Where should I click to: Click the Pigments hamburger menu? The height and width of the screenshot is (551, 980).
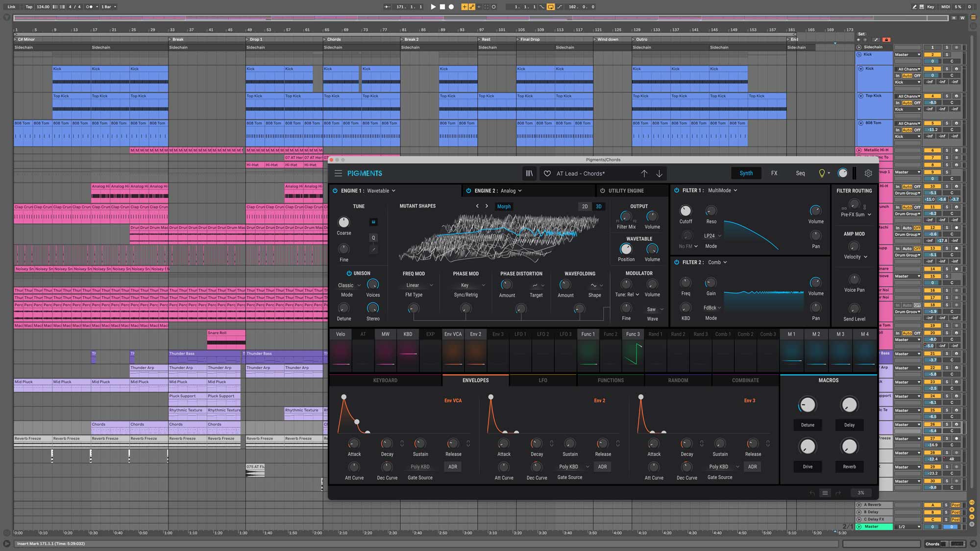(338, 173)
